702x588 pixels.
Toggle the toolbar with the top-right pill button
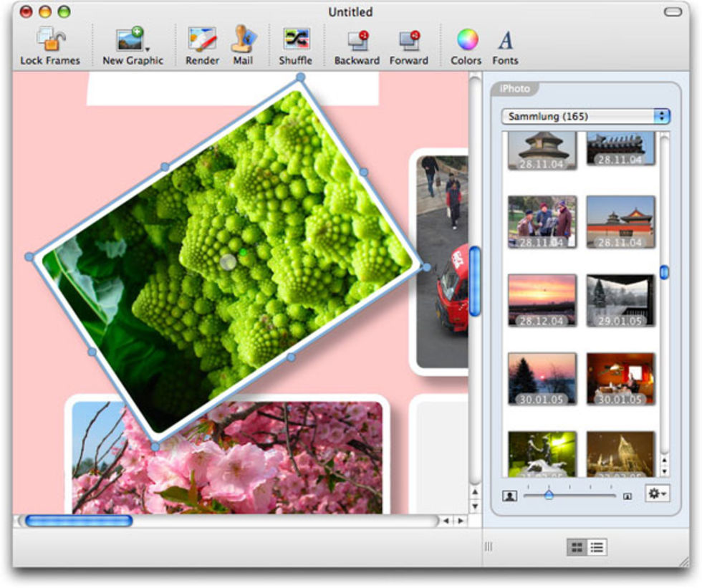(x=673, y=11)
